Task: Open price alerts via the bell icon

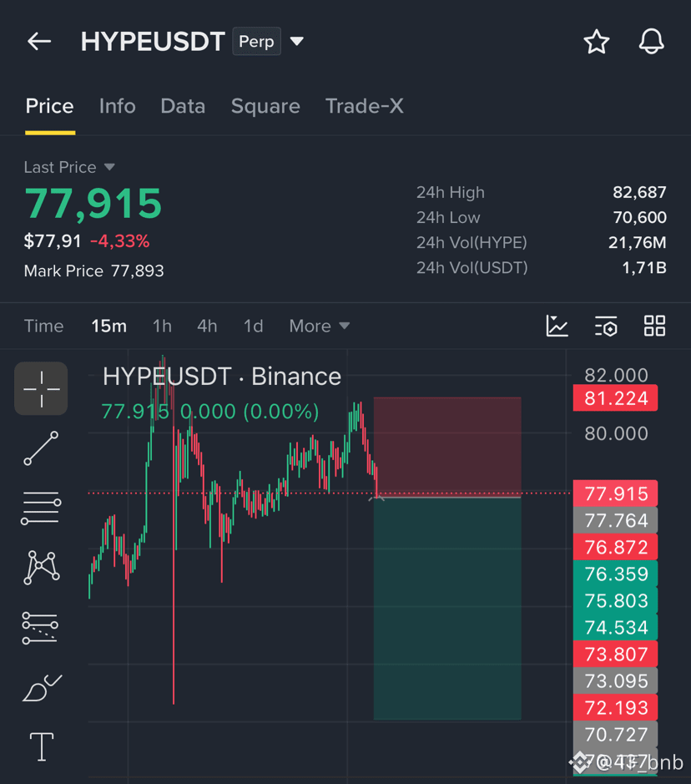Action: click(x=651, y=42)
